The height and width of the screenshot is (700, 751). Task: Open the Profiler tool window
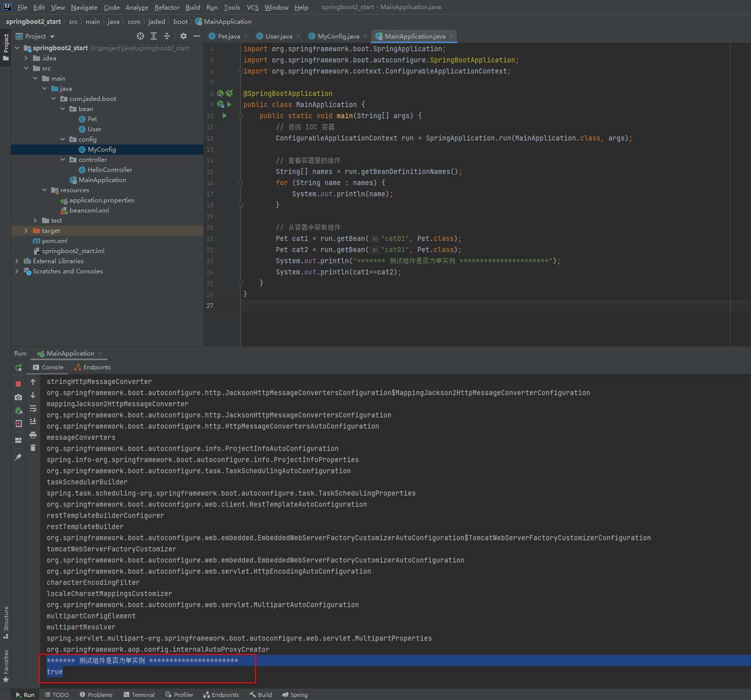[179, 694]
